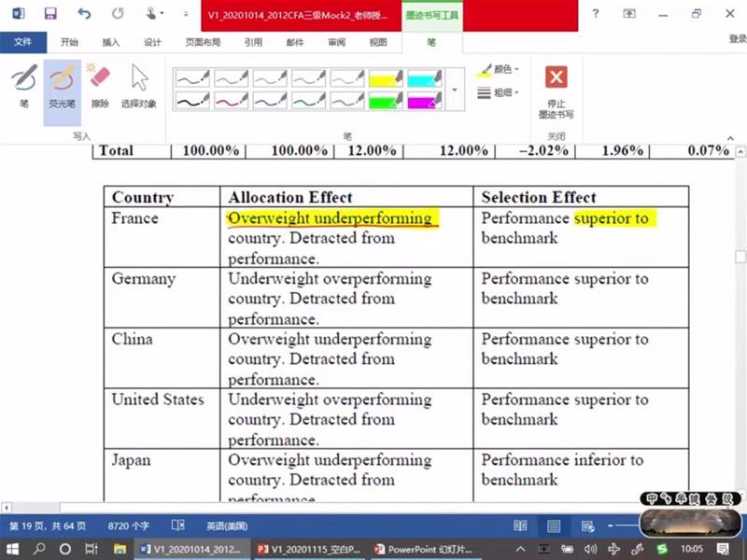Open the 粗细 (Thickness) dropdown
The width and height of the screenshot is (747, 560).
[498, 92]
